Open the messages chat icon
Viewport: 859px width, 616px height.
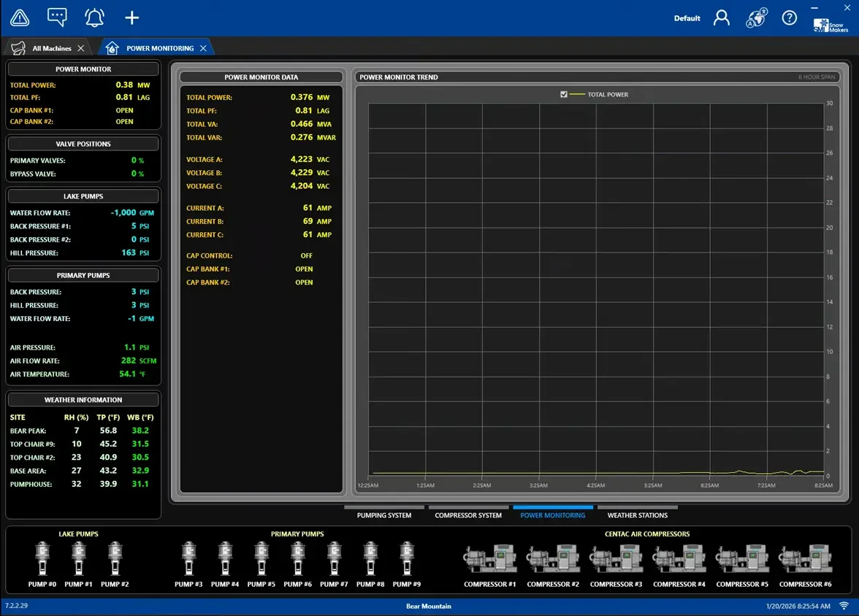point(56,17)
